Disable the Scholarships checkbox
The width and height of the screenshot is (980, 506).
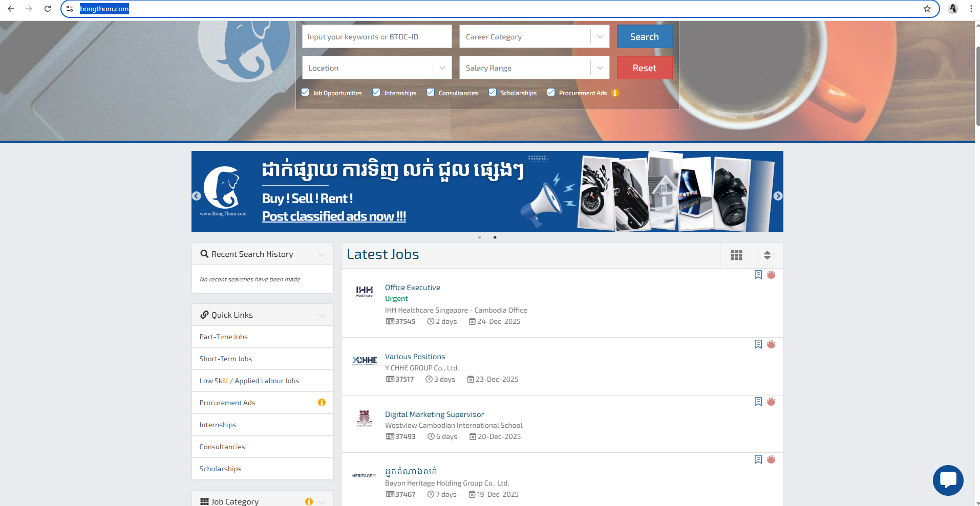point(493,93)
